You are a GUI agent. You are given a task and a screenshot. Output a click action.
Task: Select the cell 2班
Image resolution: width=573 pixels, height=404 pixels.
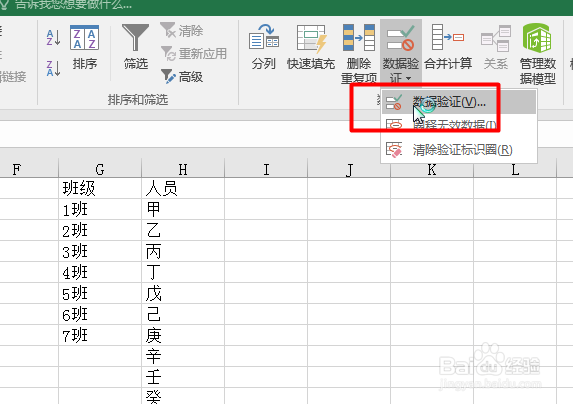(100, 230)
